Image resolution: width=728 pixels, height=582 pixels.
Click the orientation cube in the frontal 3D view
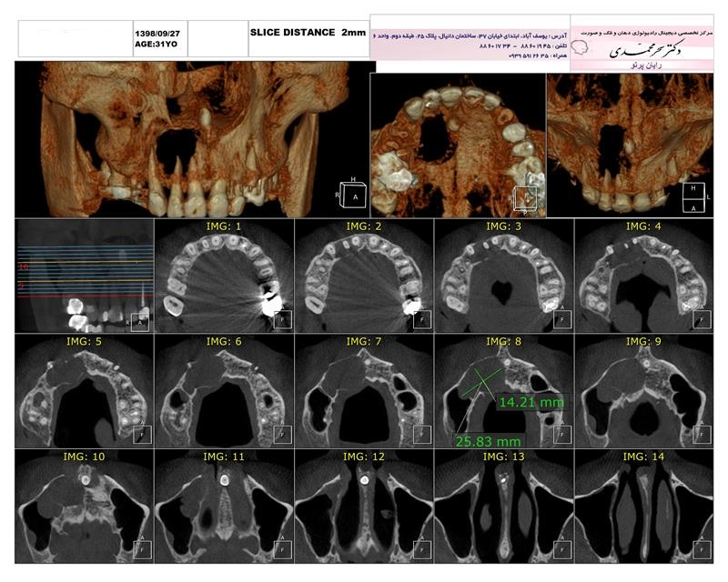point(354,195)
